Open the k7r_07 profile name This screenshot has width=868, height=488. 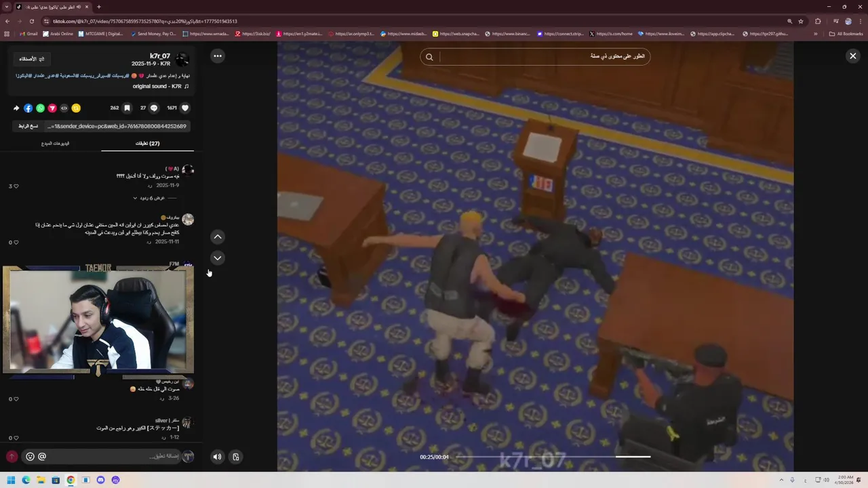pos(160,56)
